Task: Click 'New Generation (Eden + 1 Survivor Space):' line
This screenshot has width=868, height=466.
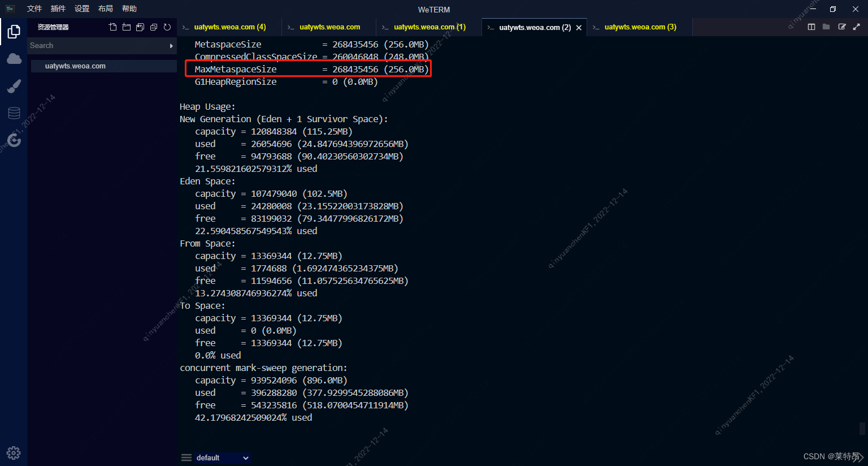Action: 284,119
